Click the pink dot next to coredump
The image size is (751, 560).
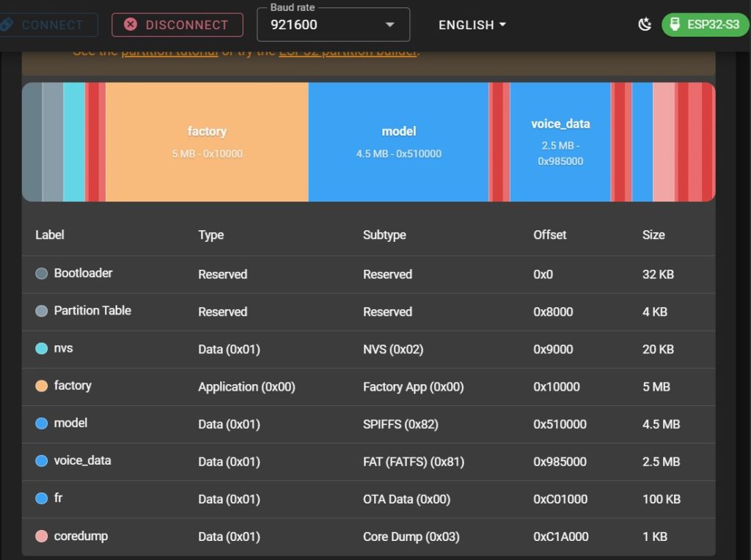click(x=42, y=537)
